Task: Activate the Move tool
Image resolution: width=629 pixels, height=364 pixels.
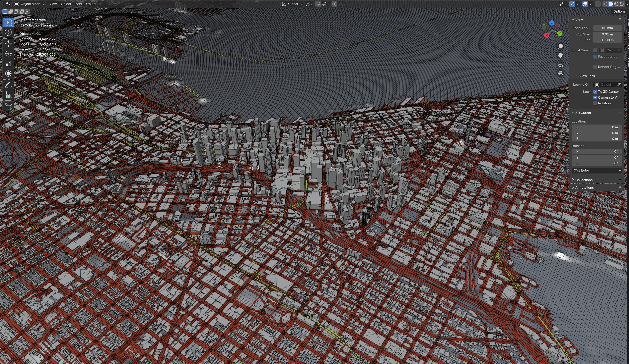Action: point(8,44)
